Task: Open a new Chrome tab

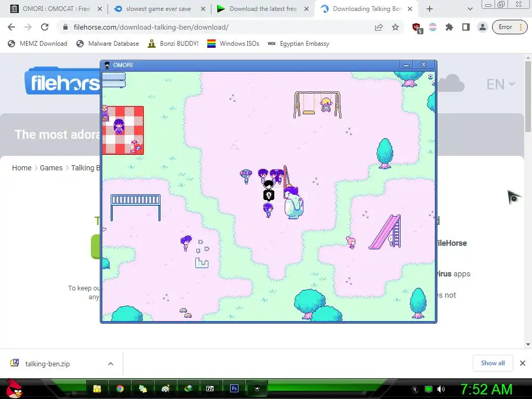Action: pyautogui.click(x=430, y=9)
